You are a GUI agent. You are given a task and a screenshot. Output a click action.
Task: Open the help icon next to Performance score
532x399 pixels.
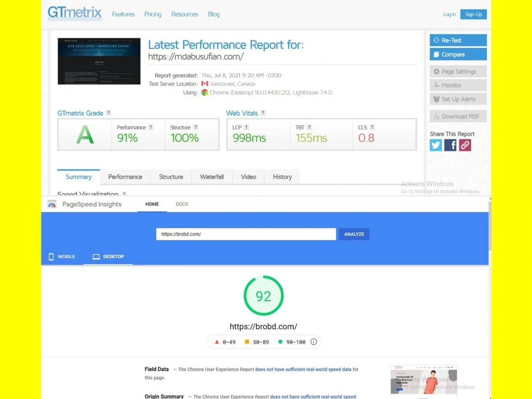151,127
